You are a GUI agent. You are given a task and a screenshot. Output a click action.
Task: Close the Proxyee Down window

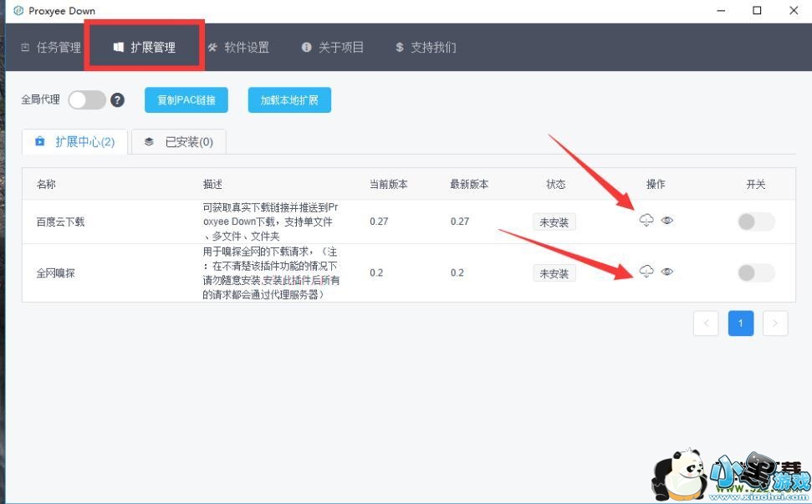[x=794, y=10]
